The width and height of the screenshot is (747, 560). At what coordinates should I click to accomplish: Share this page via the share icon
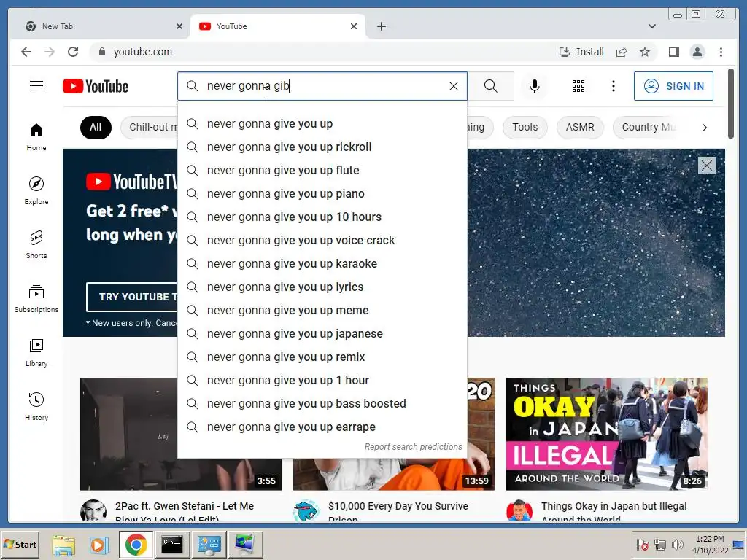coord(622,52)
